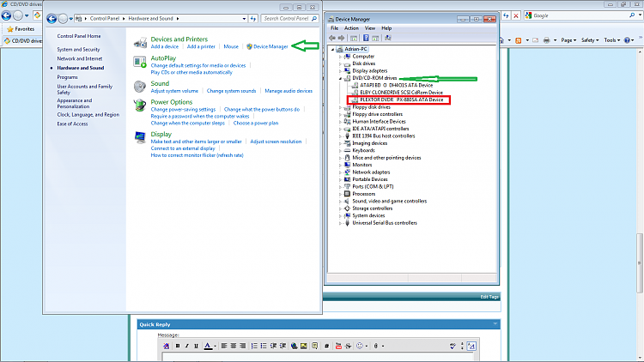Open Favorites in Internet Explorer

tap(21, 29)
